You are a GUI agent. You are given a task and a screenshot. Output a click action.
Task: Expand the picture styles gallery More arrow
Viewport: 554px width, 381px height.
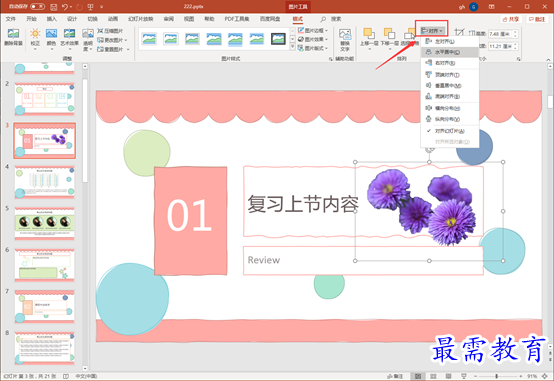pos(293,47)
